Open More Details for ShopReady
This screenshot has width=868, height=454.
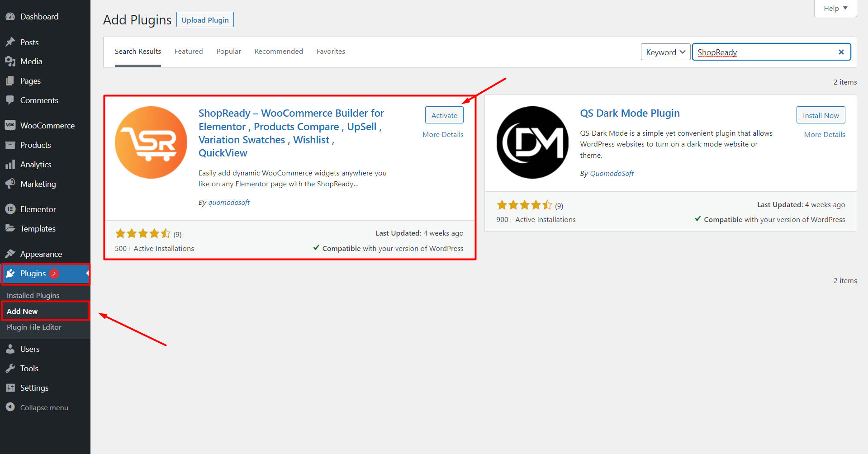point(443,135)
